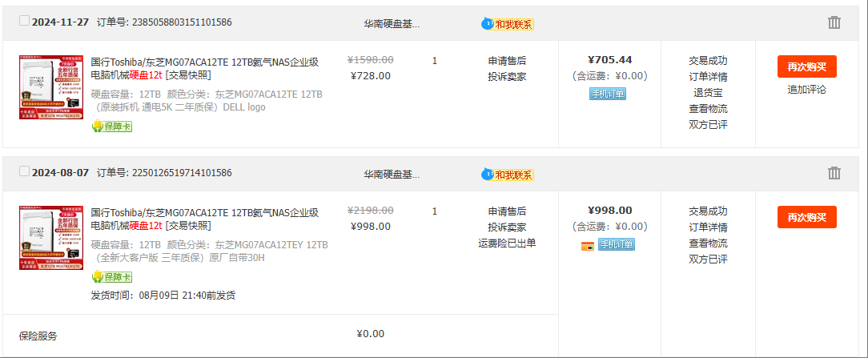Open the 运费险已出单 link in the second order
Screen dimensions: 868x358
click(507, 243)
